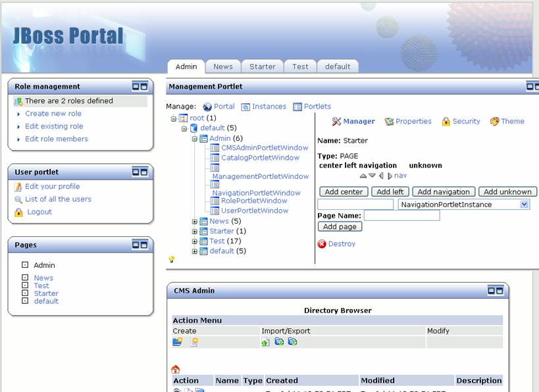Minimize the User portlet window
Image resolution: width=539 pixels, height=392 pixels.
(x=136, y=172)
